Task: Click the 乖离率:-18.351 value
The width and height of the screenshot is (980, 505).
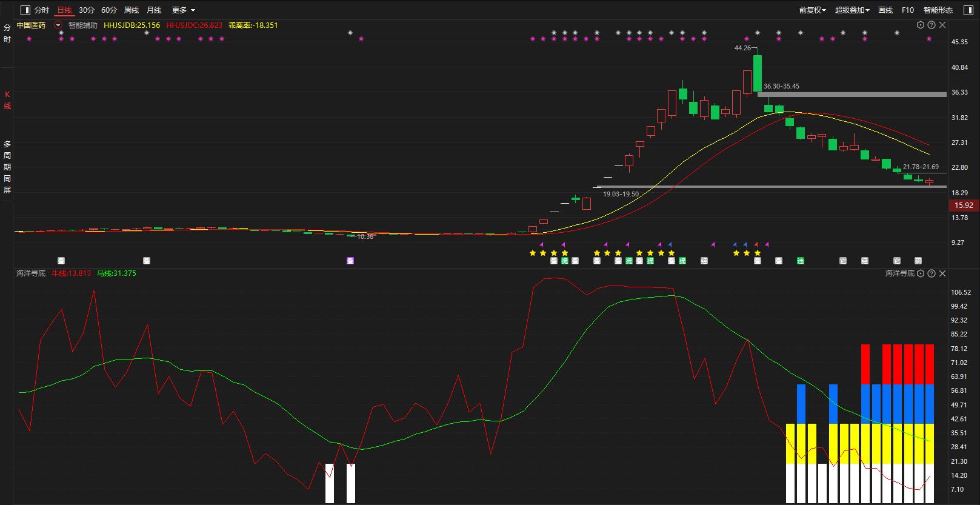Action: pos(253,25)
